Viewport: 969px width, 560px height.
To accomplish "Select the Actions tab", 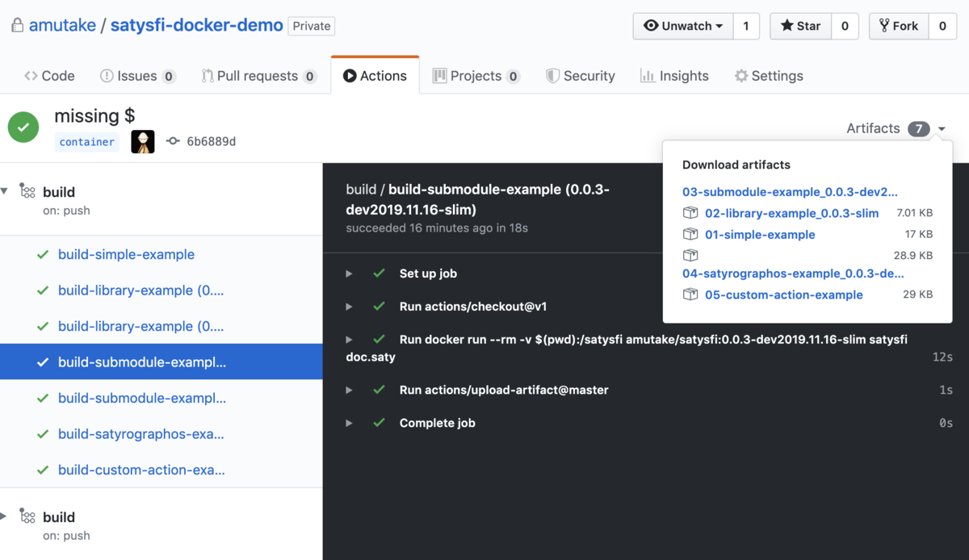I will pos(375,76).
